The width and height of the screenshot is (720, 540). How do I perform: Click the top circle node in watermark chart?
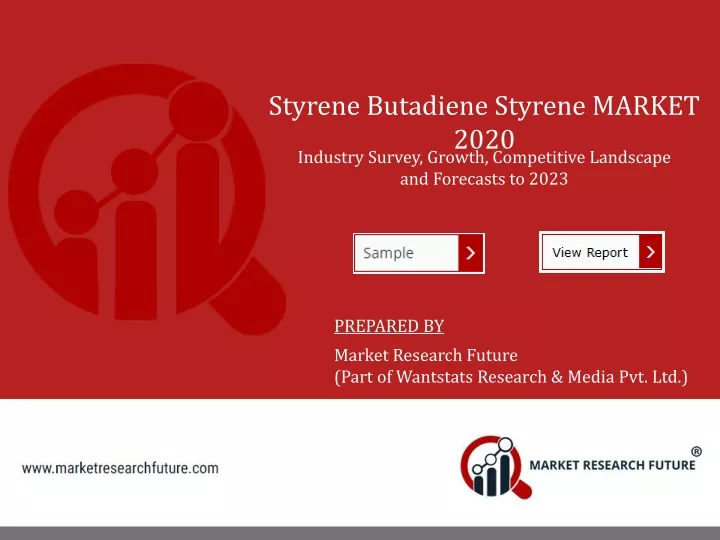tap(199, 111)
